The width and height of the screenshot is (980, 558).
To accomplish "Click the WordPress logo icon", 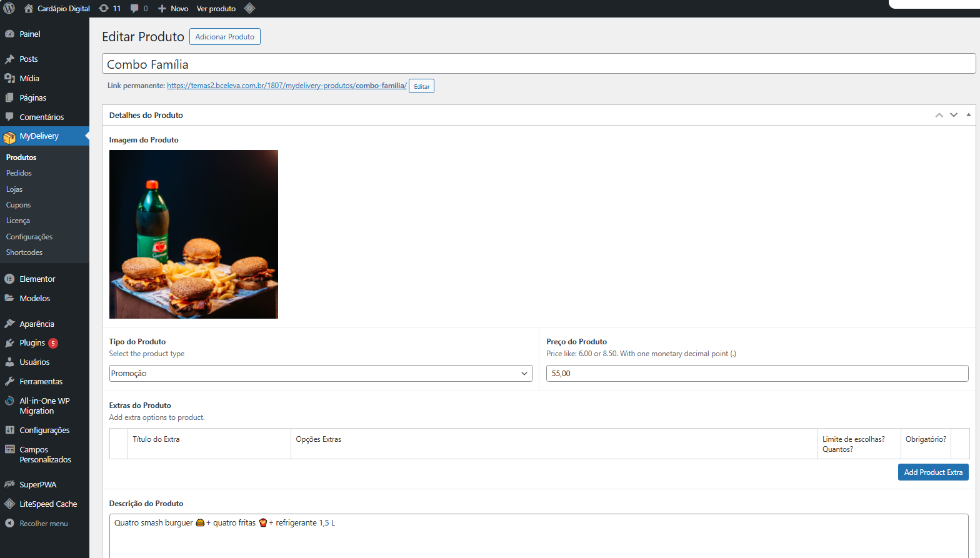I will 9,9.
